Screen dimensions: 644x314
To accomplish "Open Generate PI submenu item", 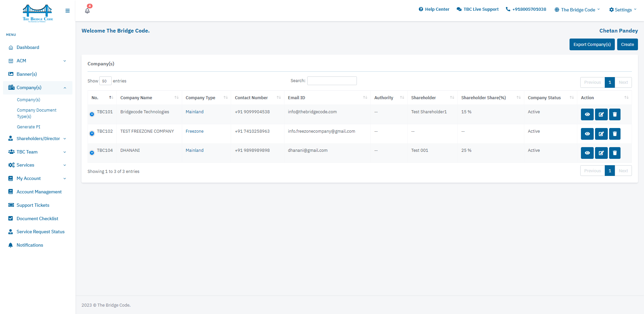I will tap(29, 127).
